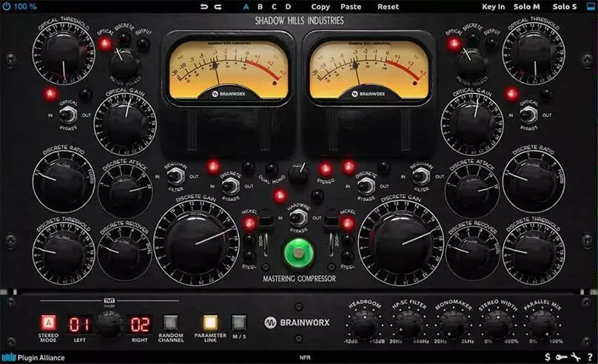Click the Parallel Mix knob
The width and height of the screenshot is (598, 364).
point(542,324)
